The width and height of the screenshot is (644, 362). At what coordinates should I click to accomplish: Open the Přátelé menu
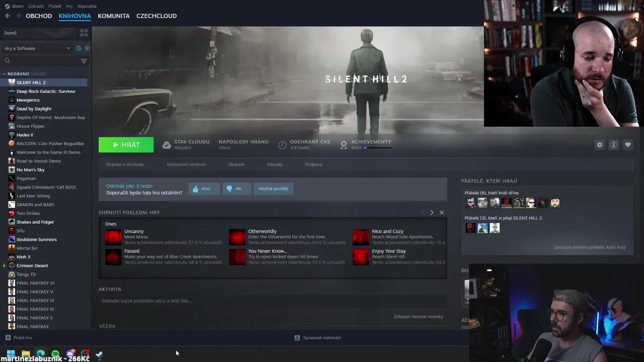point(55,6)
